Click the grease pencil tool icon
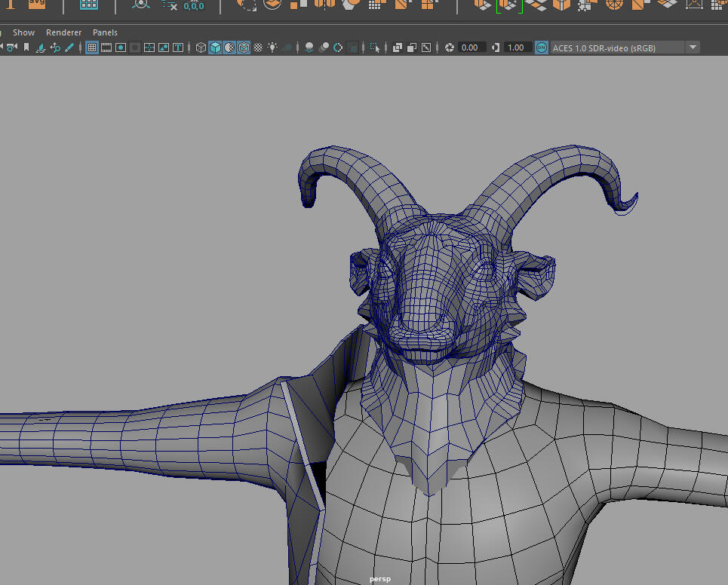728x585 pixels. pyautogui.click(x=69, y=47)
